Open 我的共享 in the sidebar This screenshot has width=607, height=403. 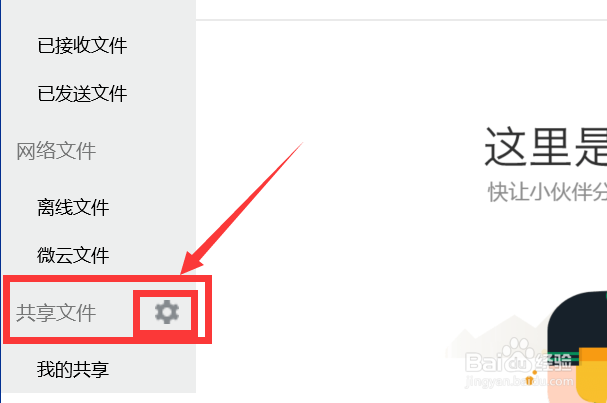pyautogui.click(x=73, y=369)
